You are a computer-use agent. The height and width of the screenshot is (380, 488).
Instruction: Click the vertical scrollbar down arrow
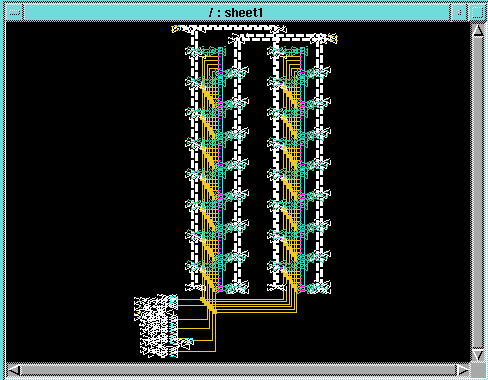478,354
